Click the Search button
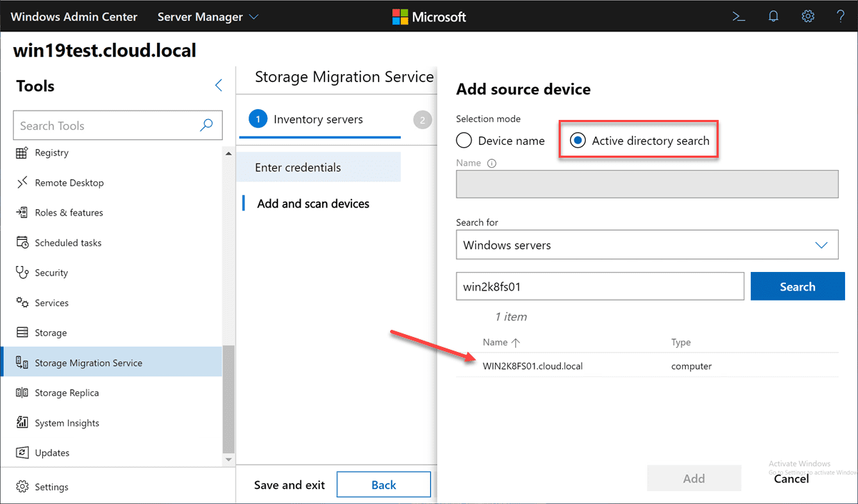Image resolution: width=858 pixels, height=504 pixels. pos(797,286)
